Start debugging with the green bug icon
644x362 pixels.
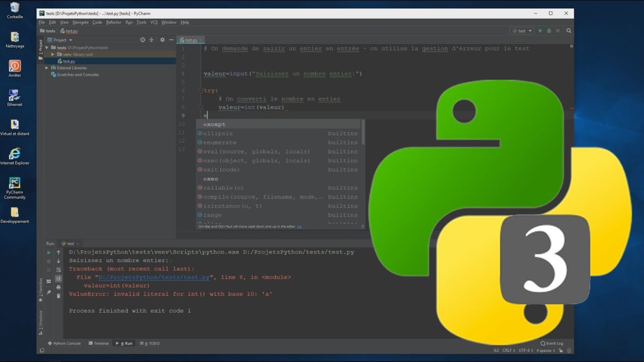coord(549,31)
